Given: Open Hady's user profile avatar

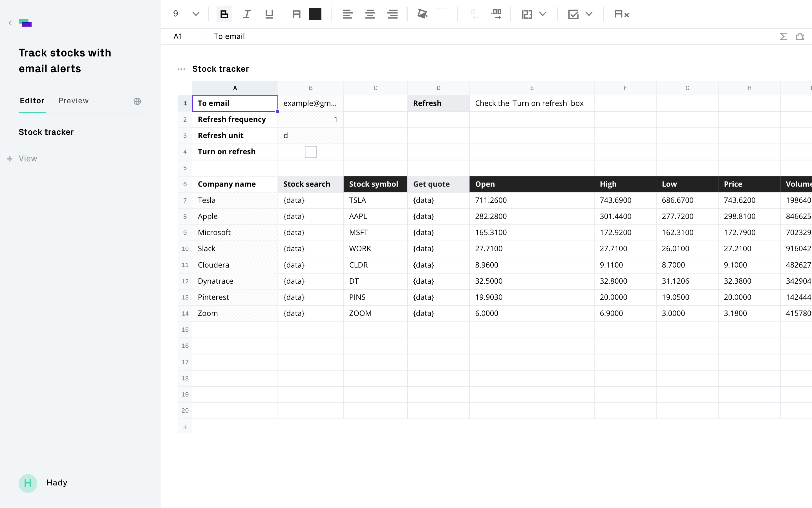Looking at the screenshot, I should tap(28, 483).
